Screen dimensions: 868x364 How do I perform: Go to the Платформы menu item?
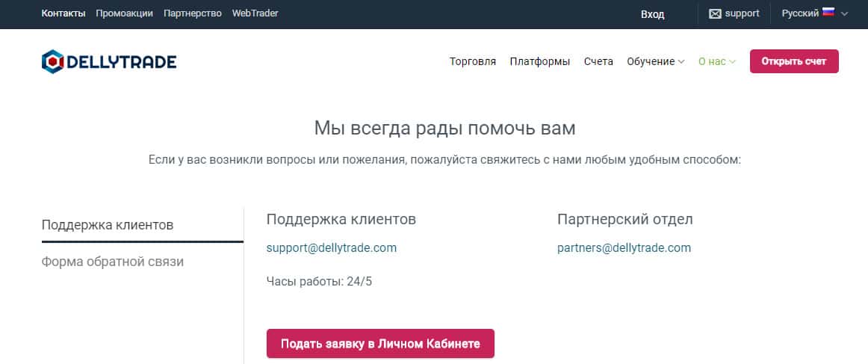(540, 61)
